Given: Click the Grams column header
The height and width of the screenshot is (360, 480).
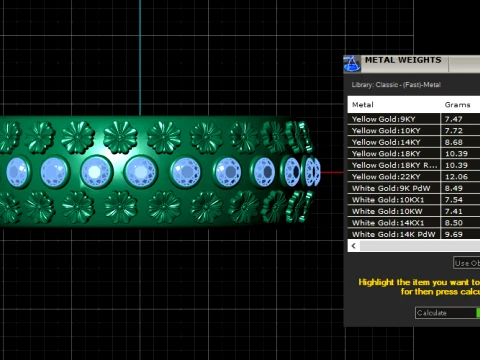Looking at the screenshot, I should click(x=460, y=105).
